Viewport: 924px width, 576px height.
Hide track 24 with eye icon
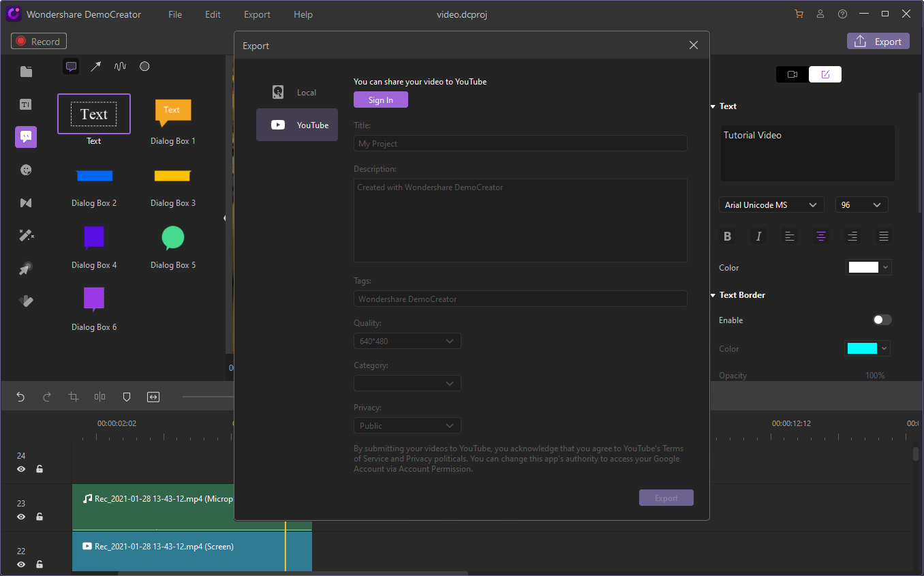[x=21, y=469]
